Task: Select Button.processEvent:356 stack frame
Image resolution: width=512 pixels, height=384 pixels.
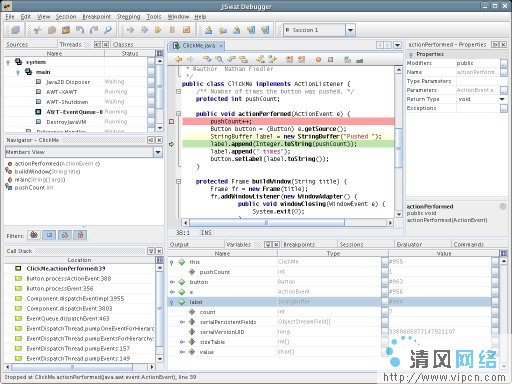Action: [60, 289]
